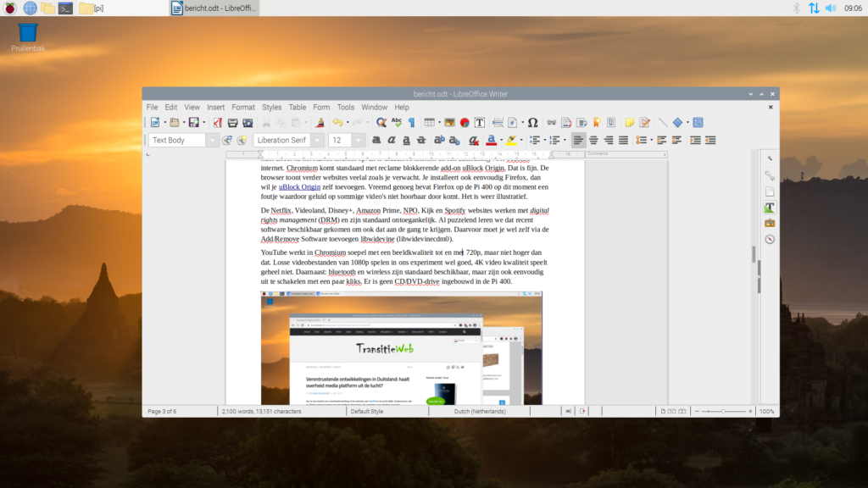This screenshot has height=488, width=868.
Task: Align paragraph left
Action: tap(578, 140)
